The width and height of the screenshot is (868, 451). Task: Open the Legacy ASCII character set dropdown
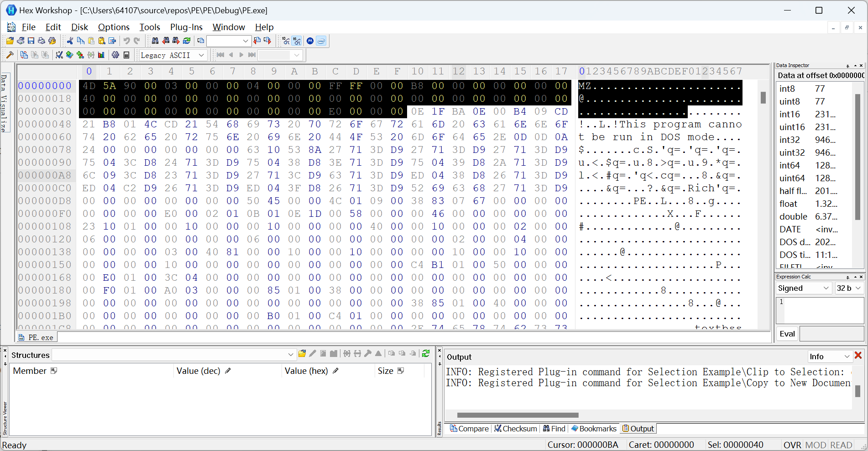[201, 55]
